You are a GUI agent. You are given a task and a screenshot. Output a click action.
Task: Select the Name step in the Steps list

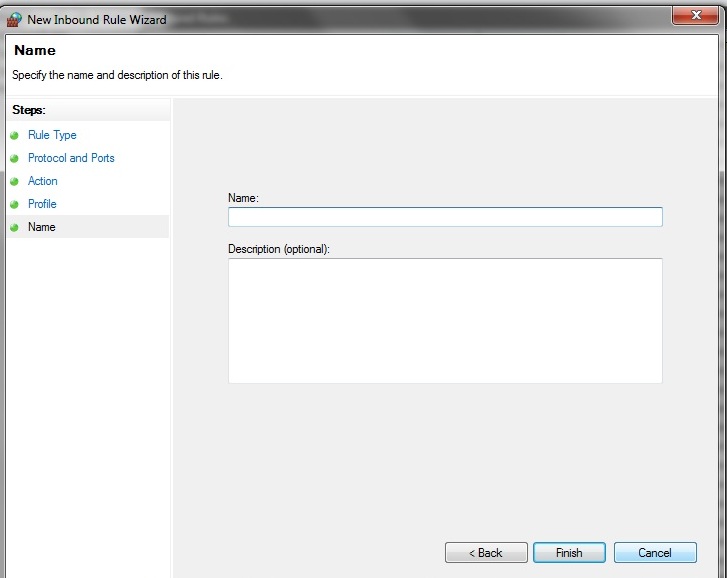pos(42,227)
